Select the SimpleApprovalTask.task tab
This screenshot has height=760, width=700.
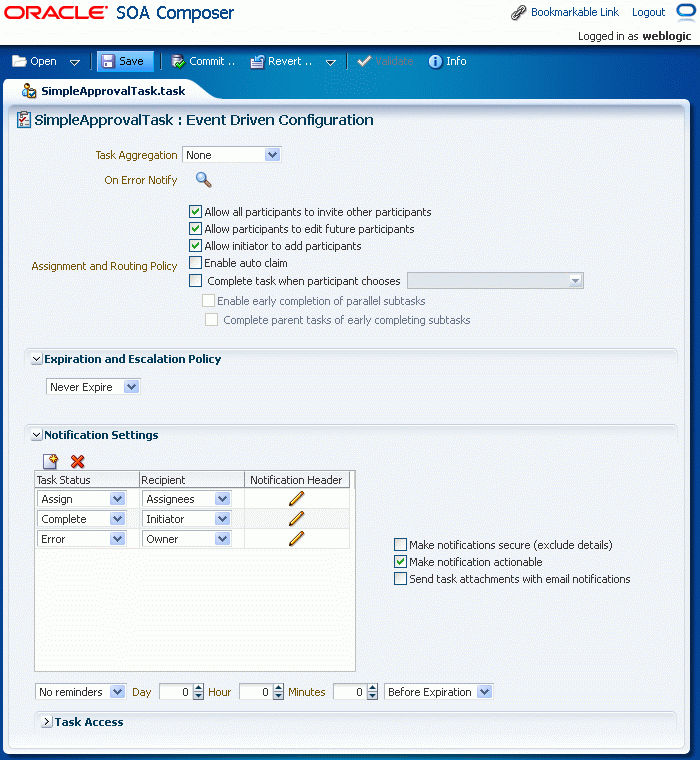point(112,91)
